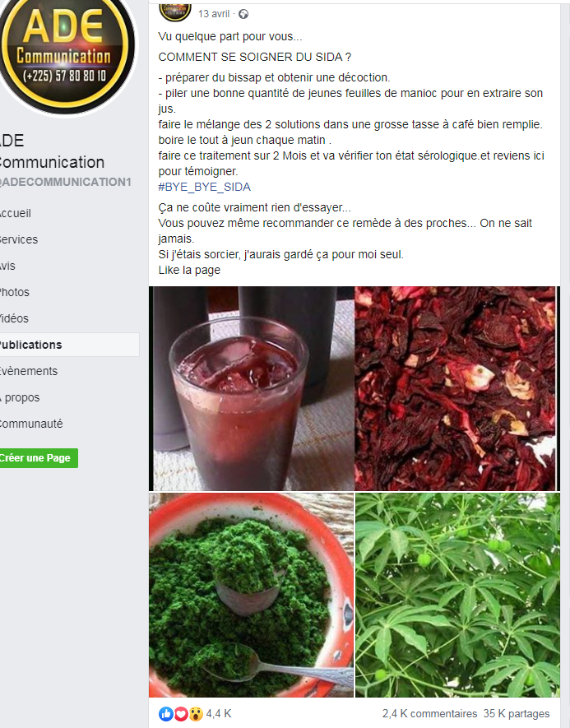View the 2,4 K commentaires
570x728 pixels.
(429, 714)
